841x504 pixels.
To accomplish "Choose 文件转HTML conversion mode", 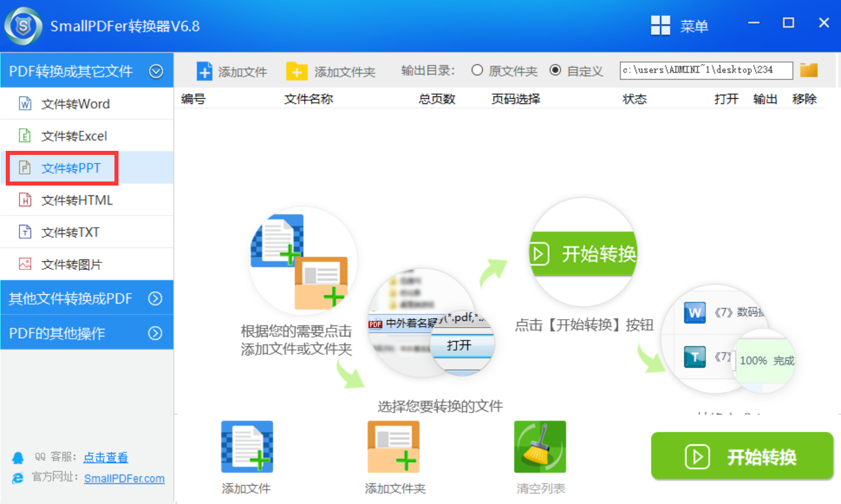I will click(x=87, y=200).
